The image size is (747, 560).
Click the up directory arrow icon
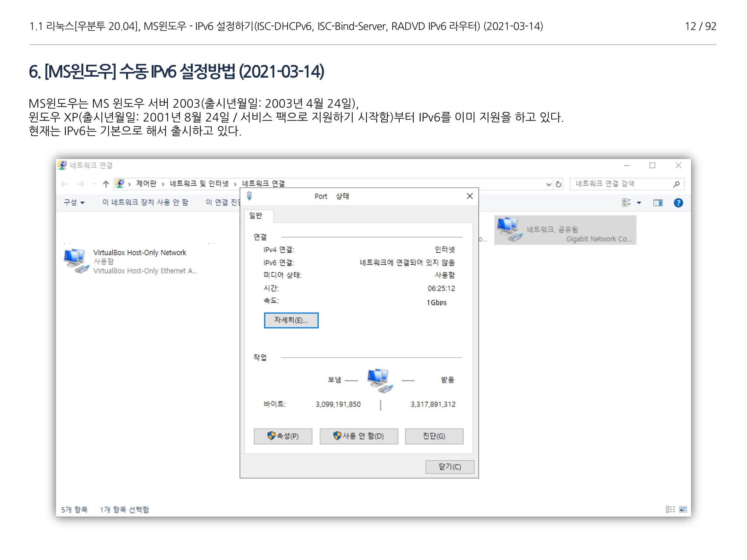106,184
